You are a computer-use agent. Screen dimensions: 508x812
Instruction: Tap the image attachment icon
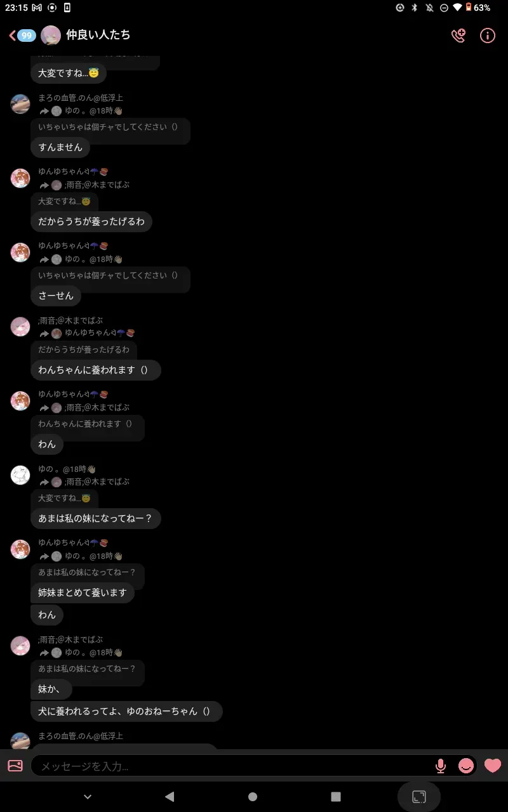click(15, 766)
